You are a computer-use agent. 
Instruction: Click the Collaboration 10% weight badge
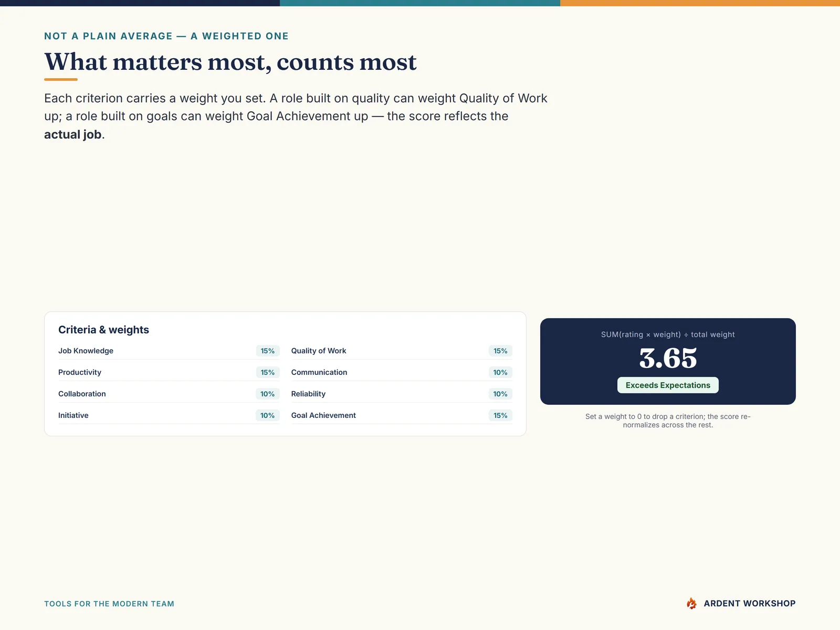[x=268, y=394]
